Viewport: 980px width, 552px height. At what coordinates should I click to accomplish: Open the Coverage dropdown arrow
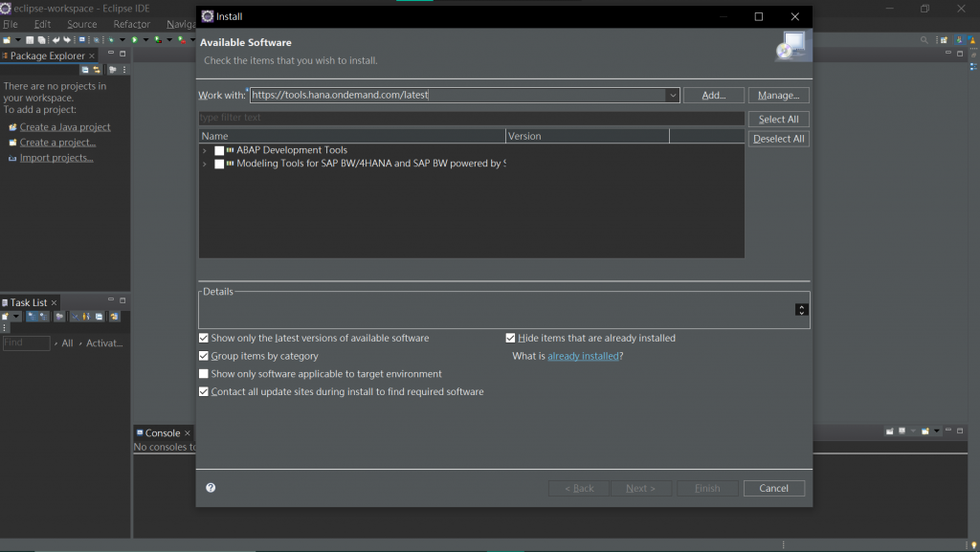[169, 40]
